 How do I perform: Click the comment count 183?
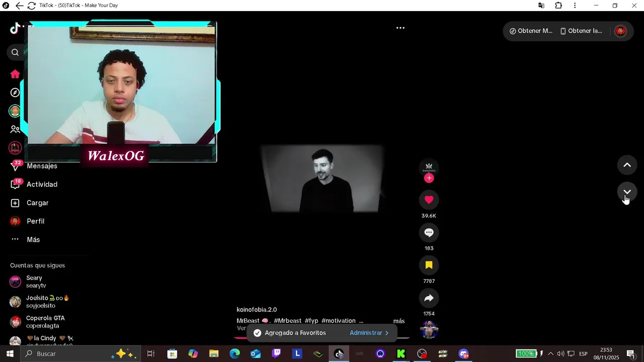coord(429,248)
